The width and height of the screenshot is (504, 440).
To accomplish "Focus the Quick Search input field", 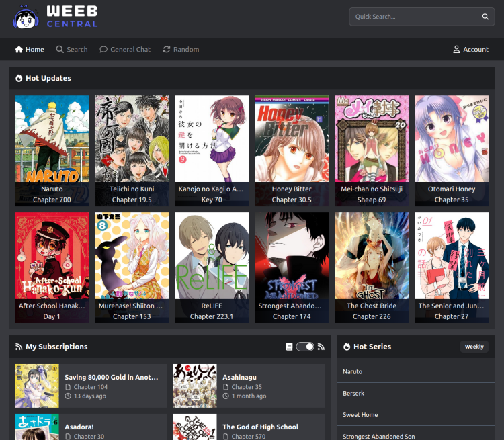I will (x=422, y=17).
